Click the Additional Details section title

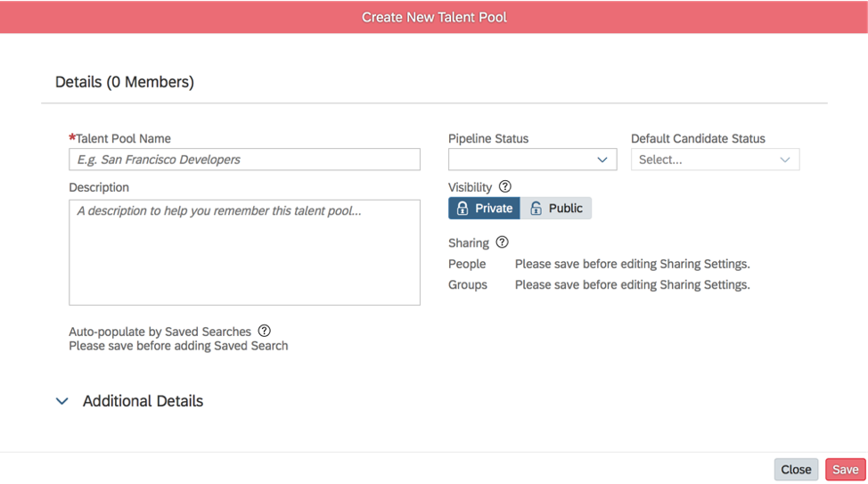143,401
